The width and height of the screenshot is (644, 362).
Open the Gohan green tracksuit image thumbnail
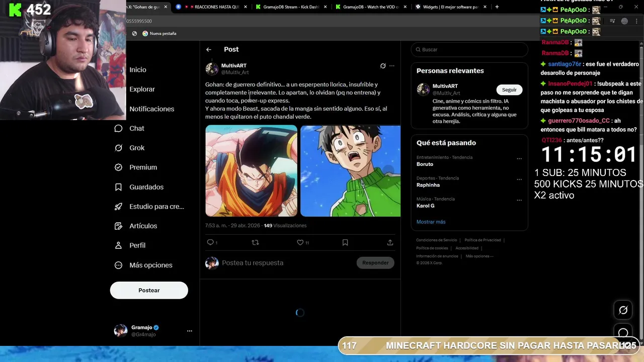coord(350,170)
